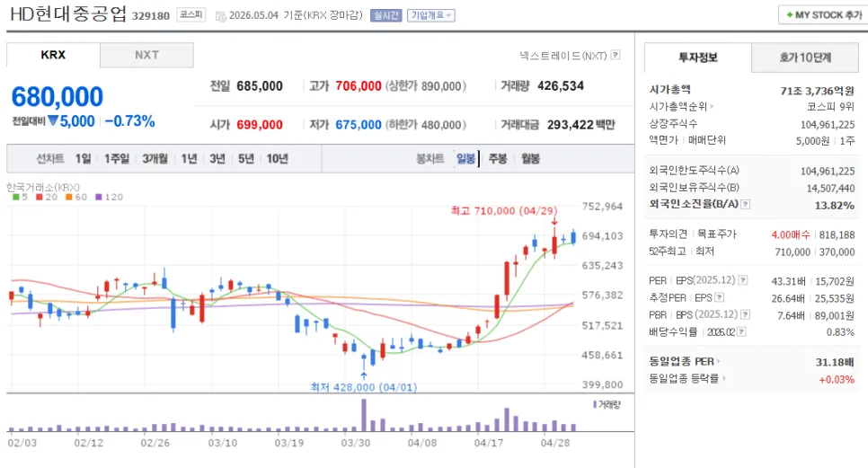Click the 한국거래소(KRX) chart label

click(x=43, y=187)
